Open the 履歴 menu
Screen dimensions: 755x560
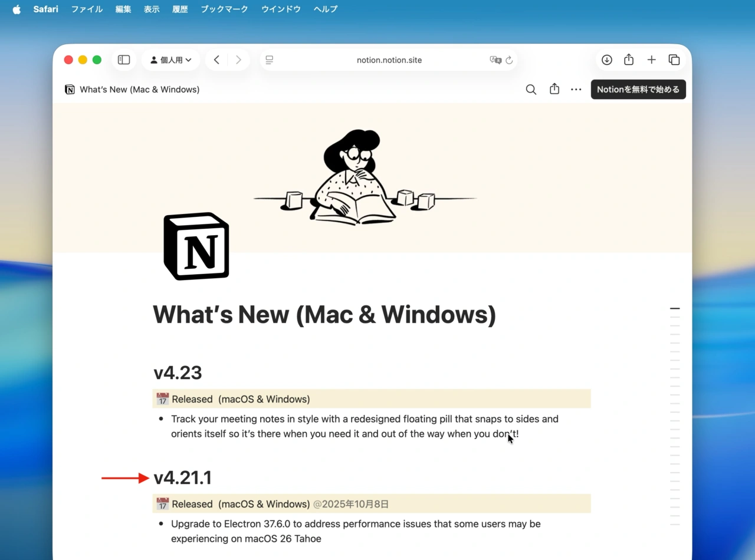click(180, 9)
